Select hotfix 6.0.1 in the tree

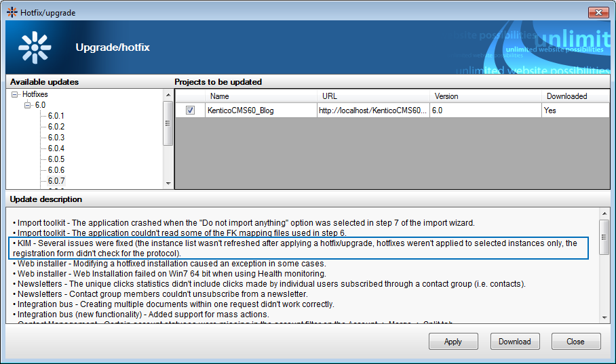click(x=56, y=116)
